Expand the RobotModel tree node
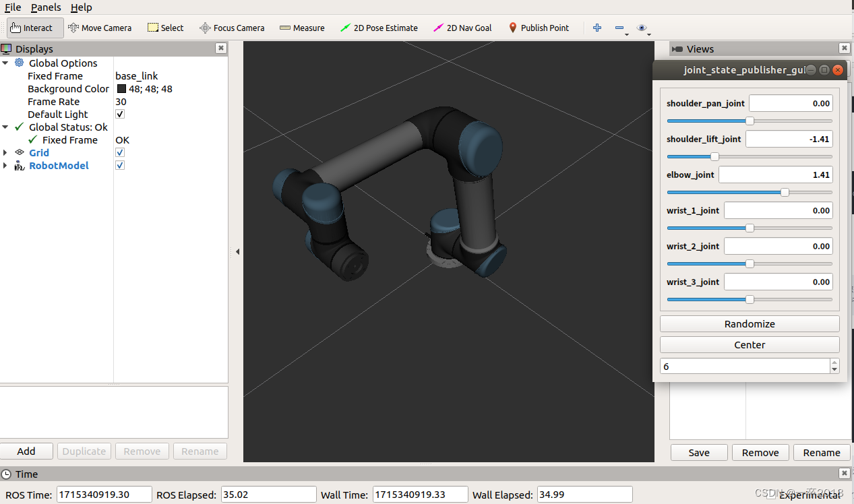Screen dimensions: 854x504 (x=5, y=165)
